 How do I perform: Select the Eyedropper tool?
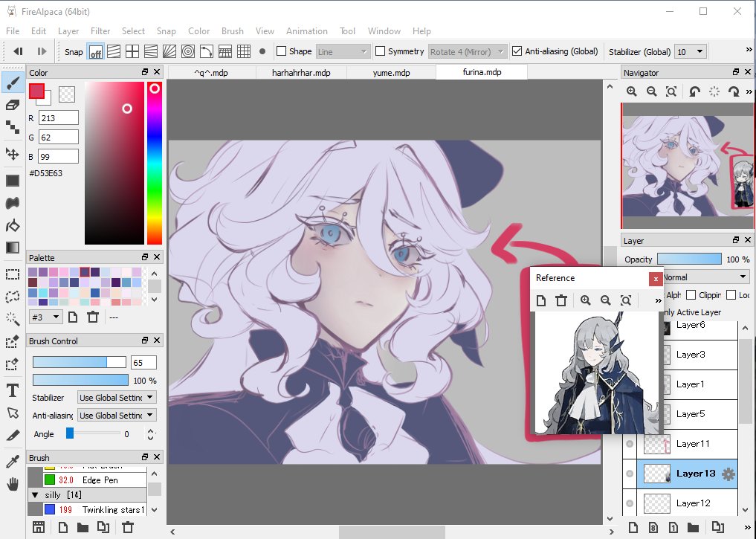click(13, 462)
